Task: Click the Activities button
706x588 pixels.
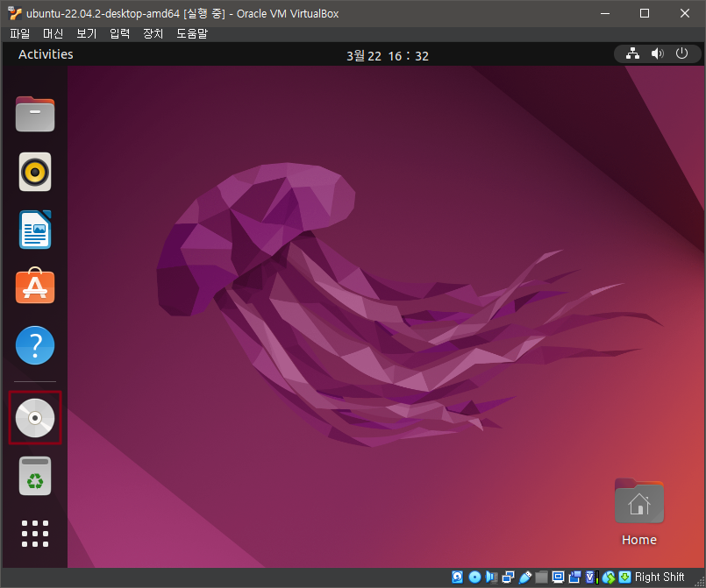Action: (46, 54)
